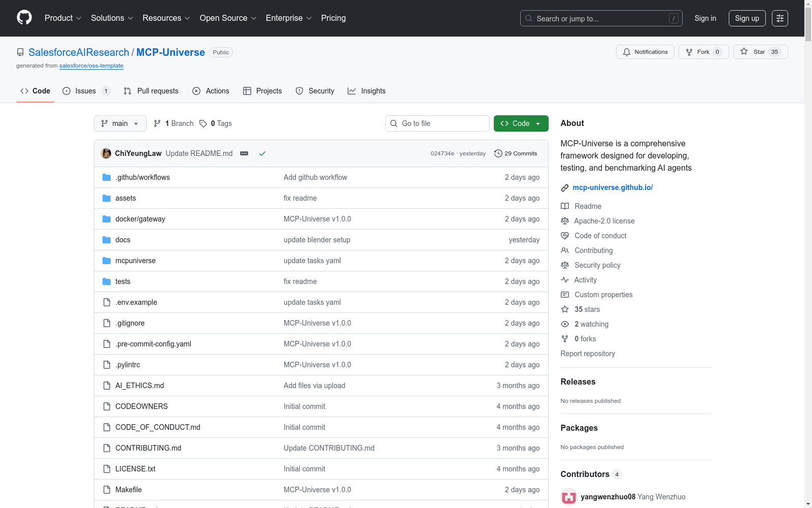Open the Security policy link
The width and height of the screenshot is (812, 508).
(597, 265)
